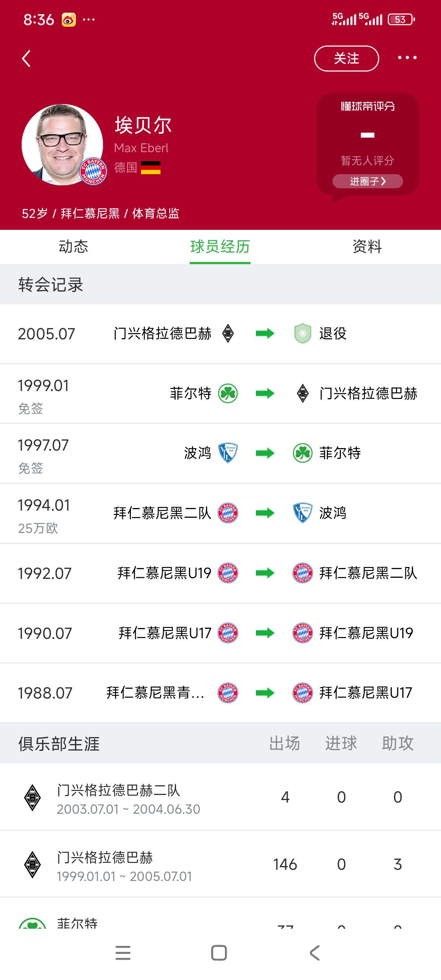Tap the back arrow in the header

(26, 59)
